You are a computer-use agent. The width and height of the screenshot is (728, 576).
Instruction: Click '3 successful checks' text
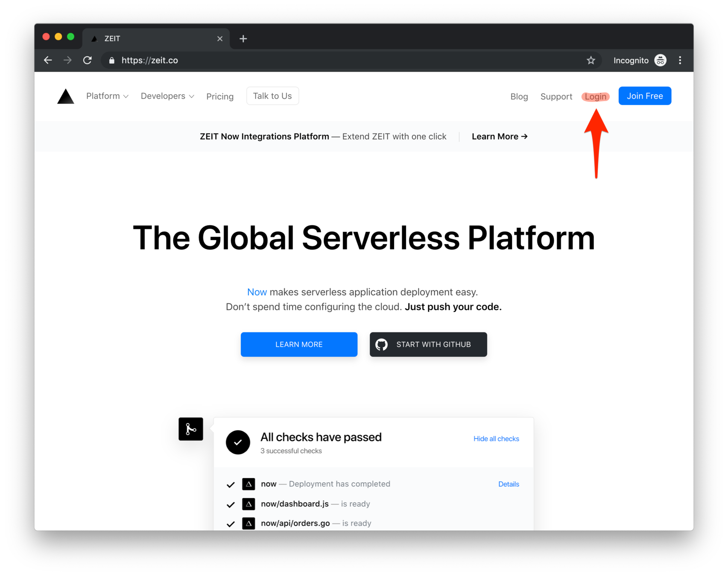[291, 451]
